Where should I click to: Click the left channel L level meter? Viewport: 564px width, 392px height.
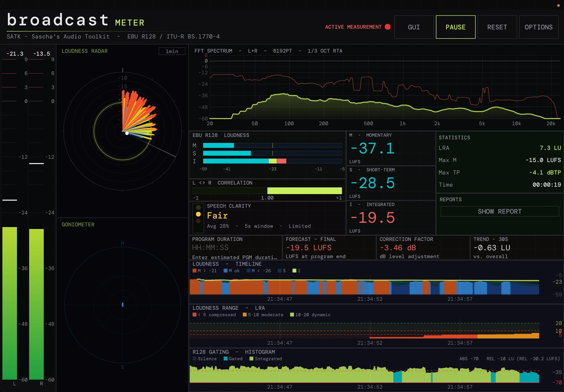10,219
